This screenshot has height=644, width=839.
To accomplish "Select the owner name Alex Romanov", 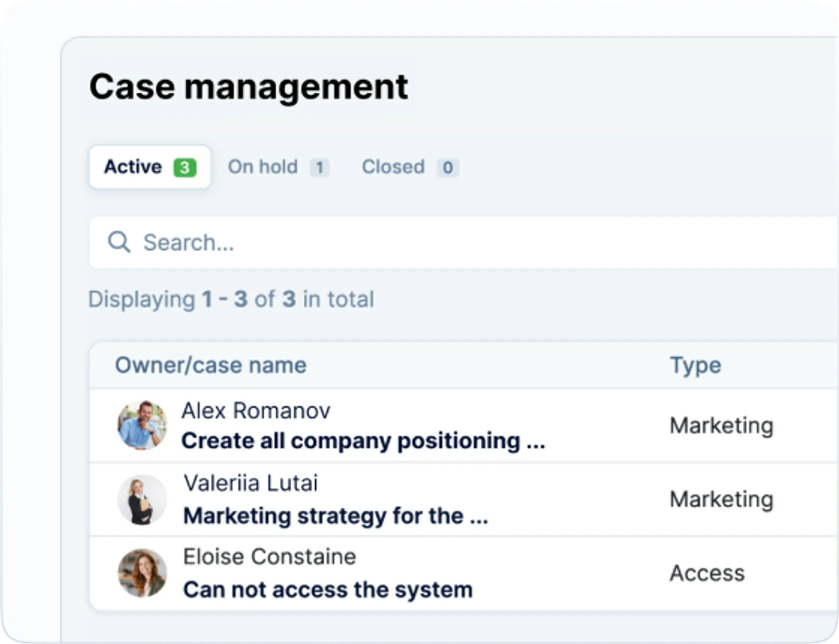I will 256,410.
